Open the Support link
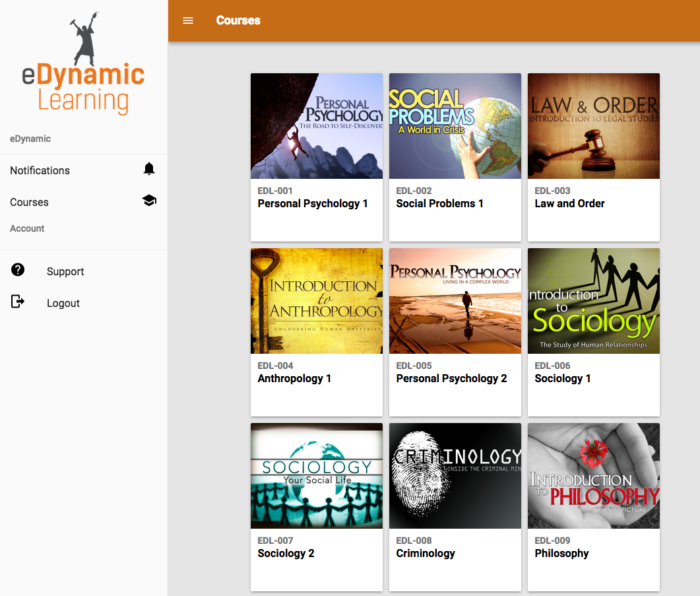Image resolution: width=700 pixels, height=596 pixels. (65, 271)
